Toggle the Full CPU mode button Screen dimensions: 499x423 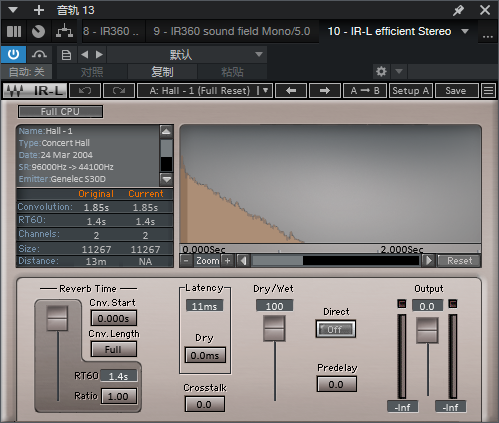60,112
